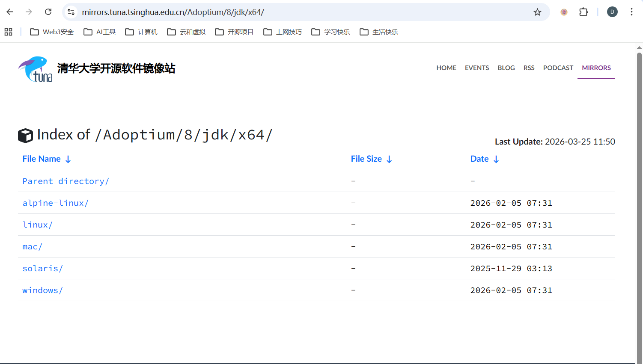Open the alpine-linux/ directory
Screen dimensions: 643x364
point(55,203)
